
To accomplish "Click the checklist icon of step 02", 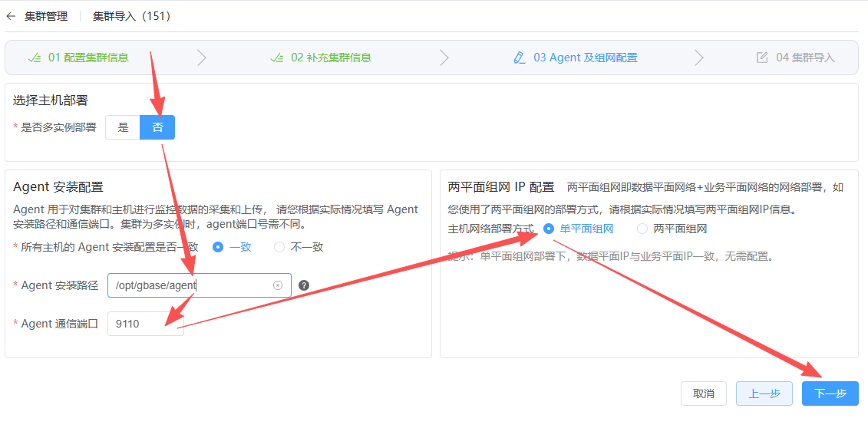I will click(x=277, y=58).
